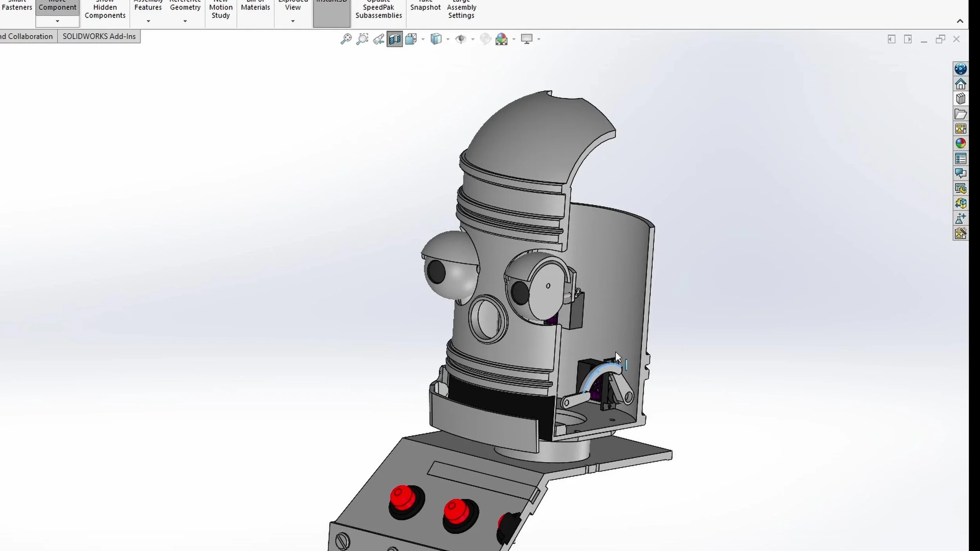The image size is (980, 551).
Task: Select the round mouth ring on the head
Action: click(488, 319)
